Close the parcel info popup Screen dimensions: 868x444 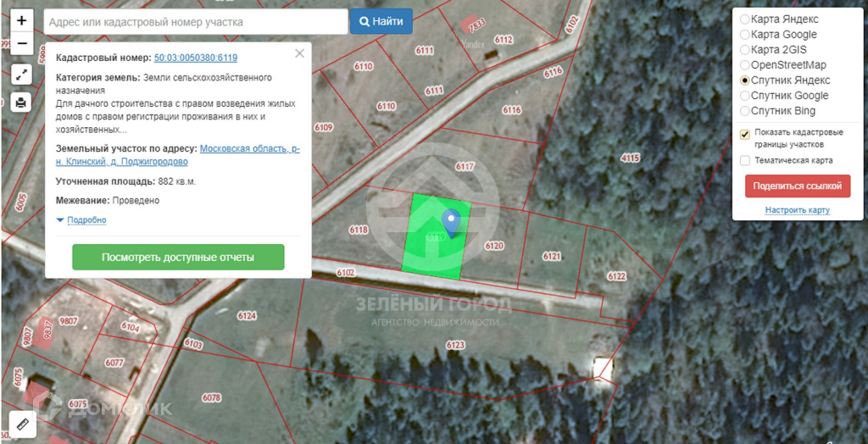(x=299, y=53)
